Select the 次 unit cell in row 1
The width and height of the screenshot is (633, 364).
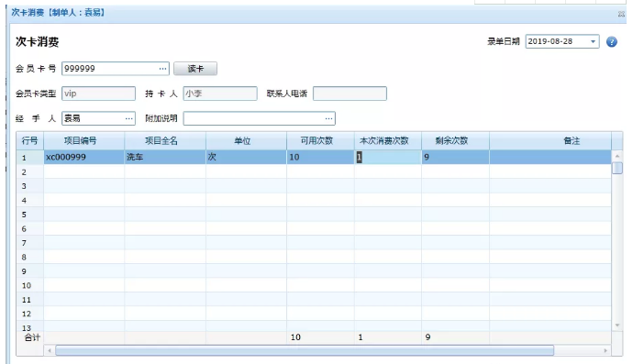246,157
